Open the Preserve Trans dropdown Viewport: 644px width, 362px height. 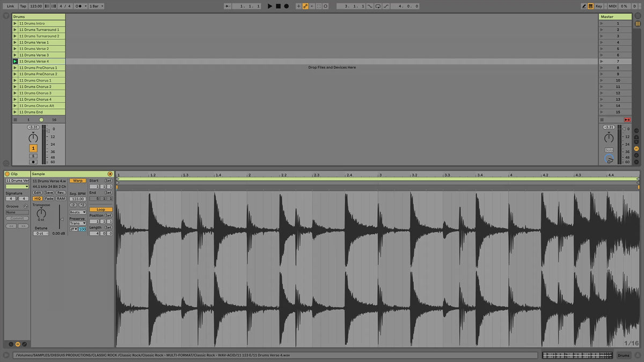coord(78,223)
